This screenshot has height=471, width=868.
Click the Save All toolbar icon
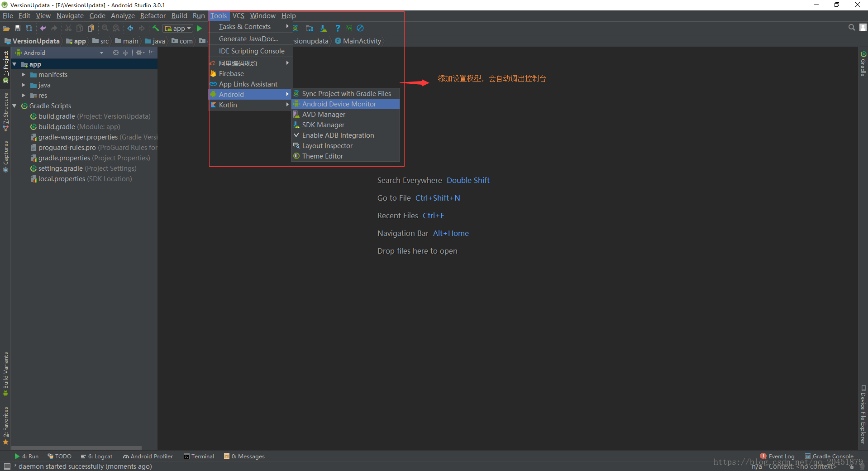pos(18,28)
